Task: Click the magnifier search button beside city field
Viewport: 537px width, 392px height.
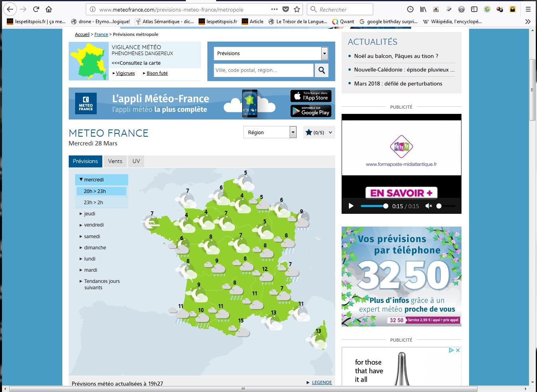Action: [321, 70]
